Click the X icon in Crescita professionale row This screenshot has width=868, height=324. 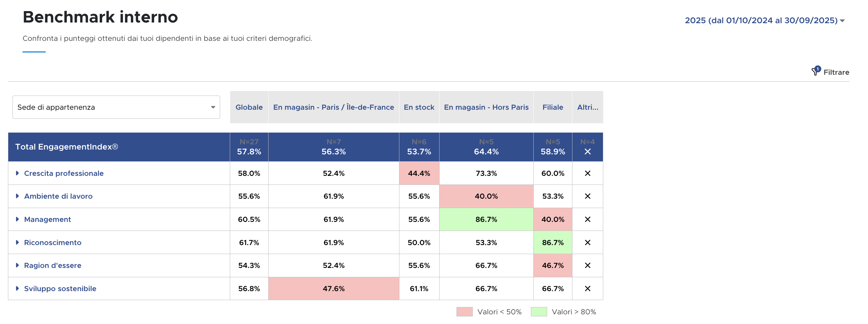click(587, 173)
